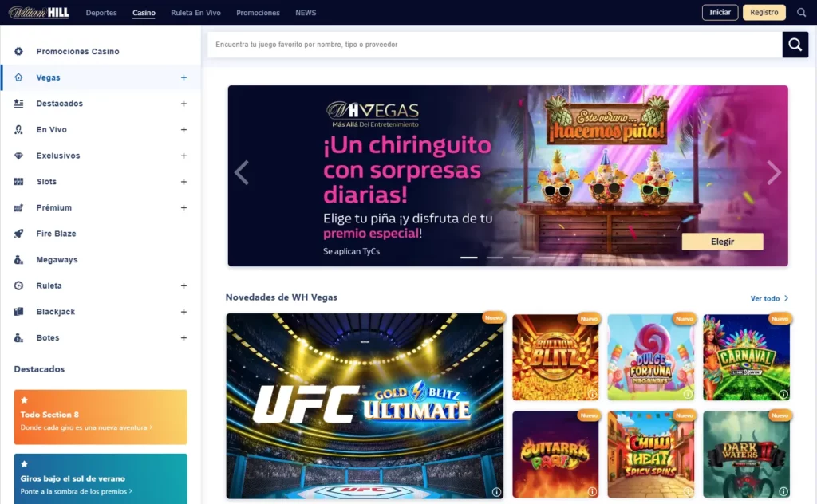Open info icon on Dulce Fortuna tile

click(688, 394)
